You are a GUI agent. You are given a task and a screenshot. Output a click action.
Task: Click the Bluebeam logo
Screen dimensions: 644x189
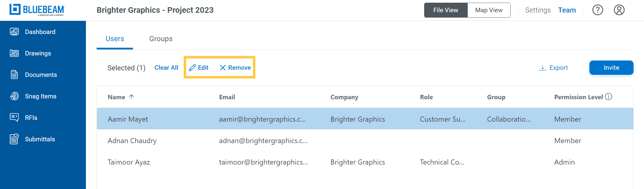tap(37, 10)
